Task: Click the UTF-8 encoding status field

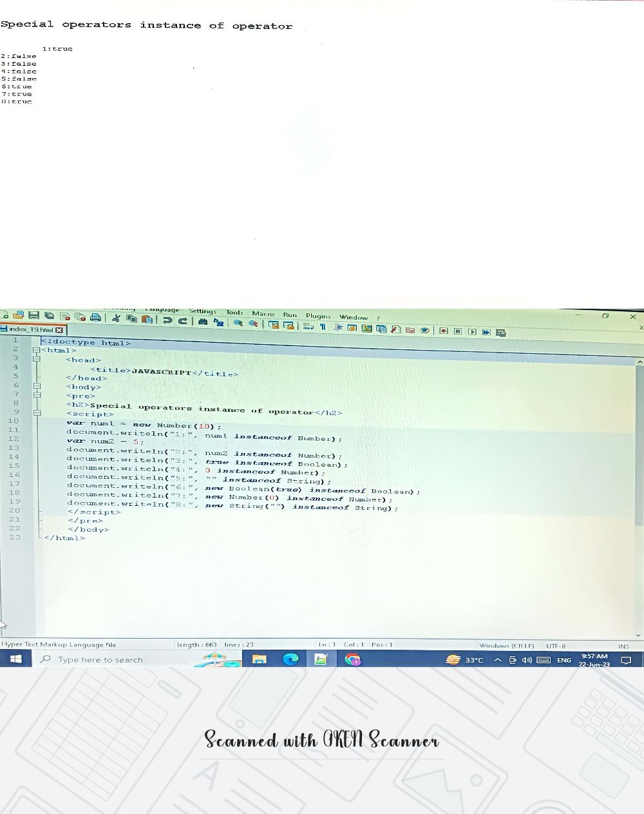Action: pyautogui.click(x=556, y=646)
